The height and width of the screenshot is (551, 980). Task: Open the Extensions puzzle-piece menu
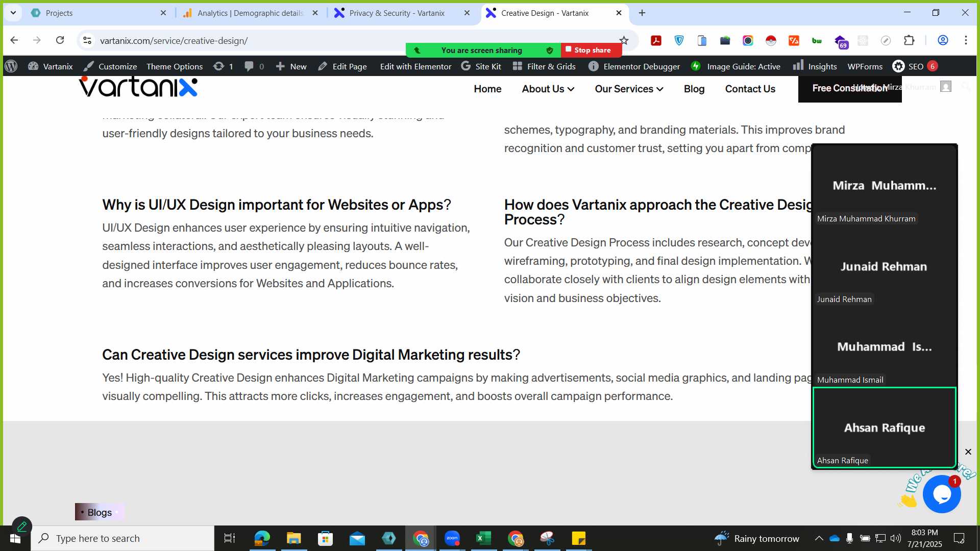pos(909,40)
